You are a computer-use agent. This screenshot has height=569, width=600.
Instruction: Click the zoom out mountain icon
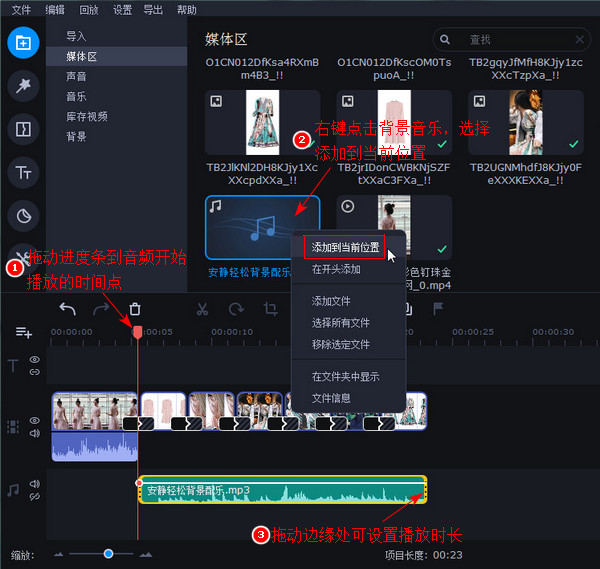(x=59, y=554)
